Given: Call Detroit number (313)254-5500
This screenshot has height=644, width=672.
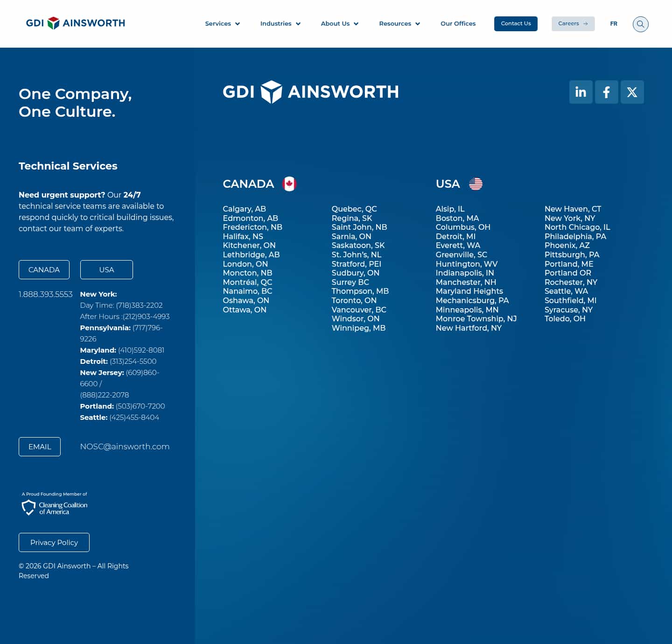Looking at the screenshot, I should point(133,361).
